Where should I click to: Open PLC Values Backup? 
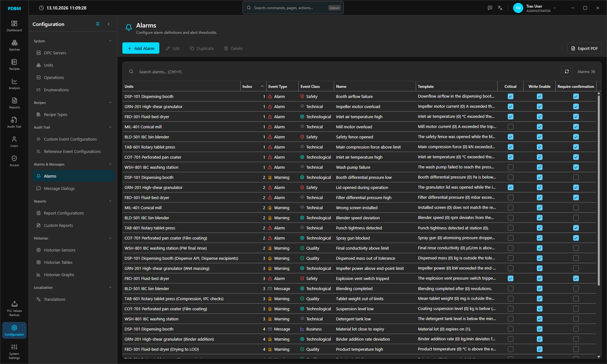[x=14, y=309]
